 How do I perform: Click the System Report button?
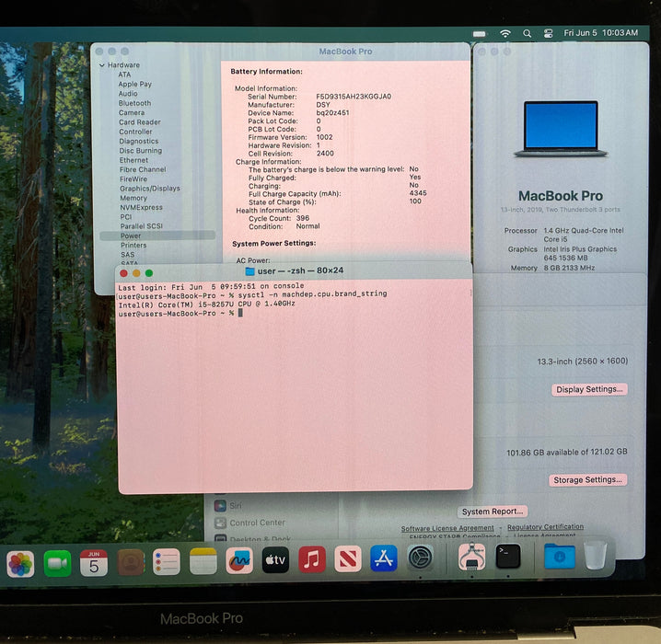pyautogui.click(x=493, y=512)
